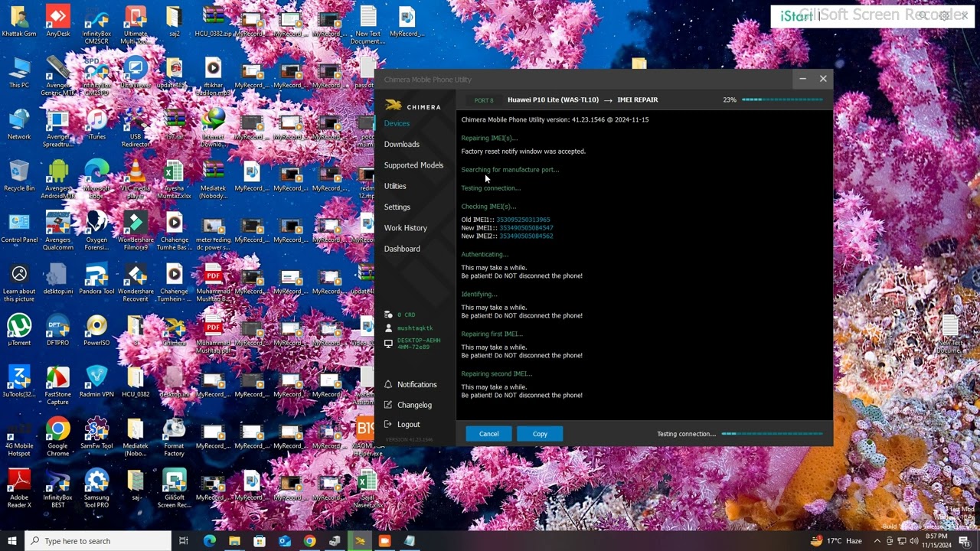Screen dimensions: 980x551
Task: Click the mushtaqktk user icon
Action: pyautogui.click(x=389, y=328)
